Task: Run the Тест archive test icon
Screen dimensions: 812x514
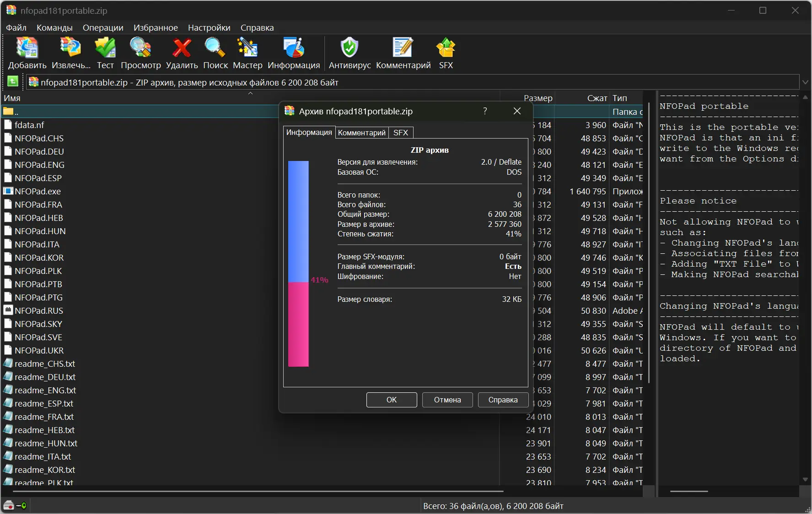Action: (105, 48)
